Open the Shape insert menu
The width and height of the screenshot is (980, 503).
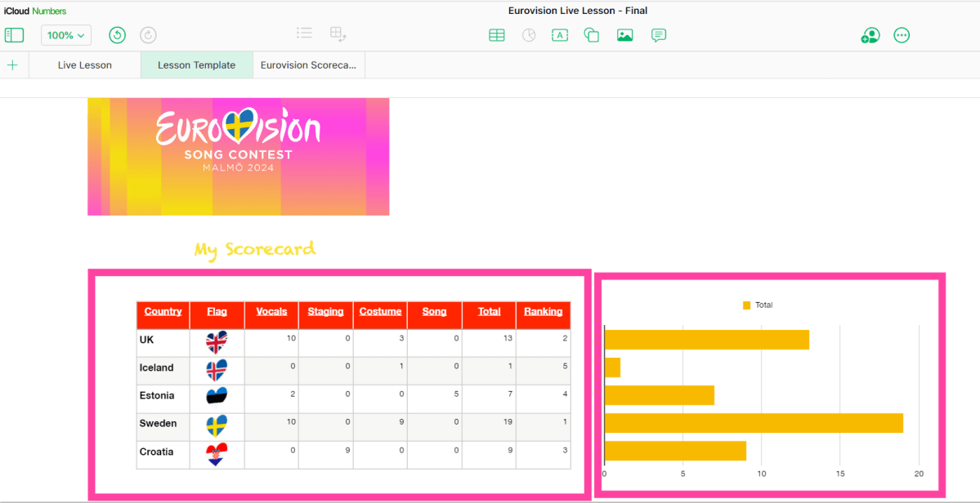pos(592,35)
